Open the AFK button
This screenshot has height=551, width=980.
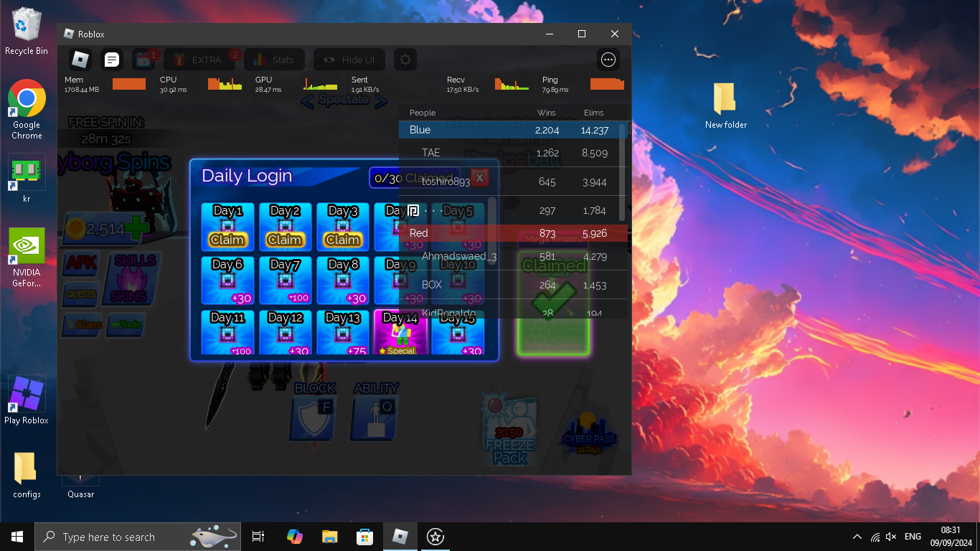81,265
